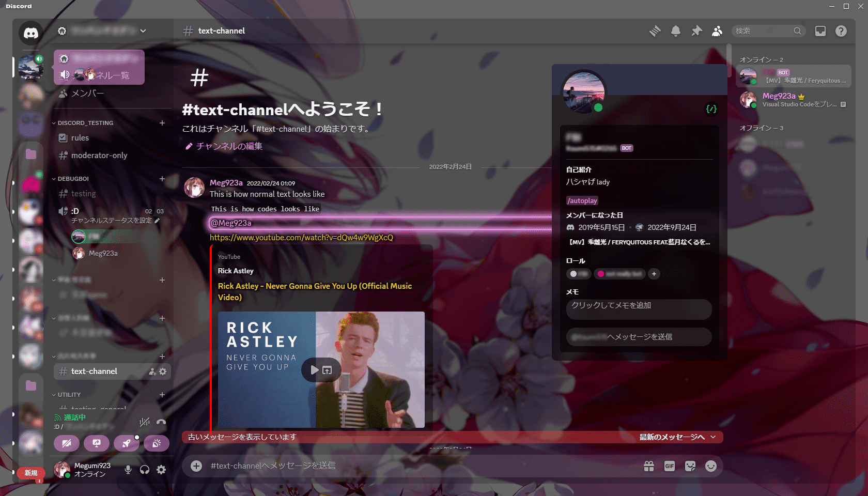Click the search field magnifier box

(x=768, y=31)
